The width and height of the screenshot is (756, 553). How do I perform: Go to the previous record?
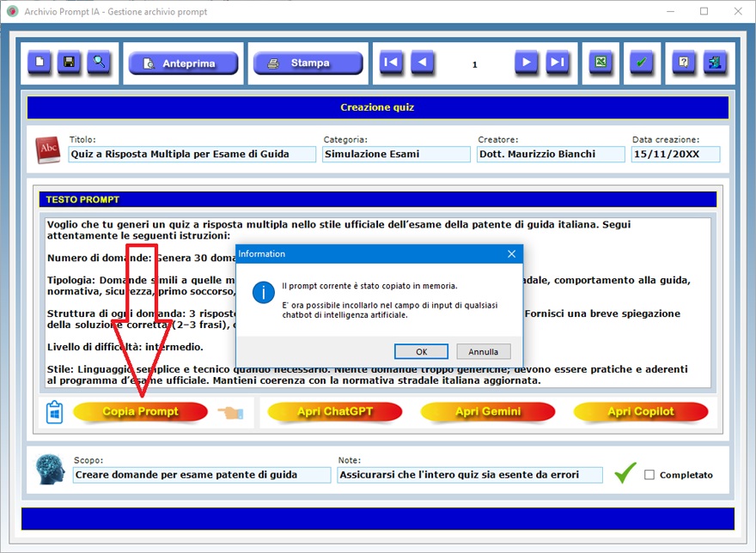(x=422, y=63)
